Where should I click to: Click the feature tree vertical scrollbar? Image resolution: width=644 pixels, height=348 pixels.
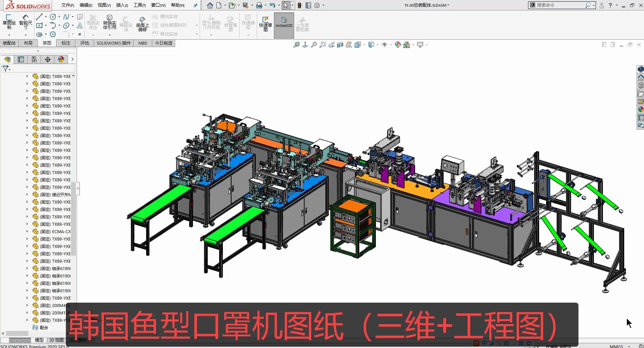[x=73, y=218]
